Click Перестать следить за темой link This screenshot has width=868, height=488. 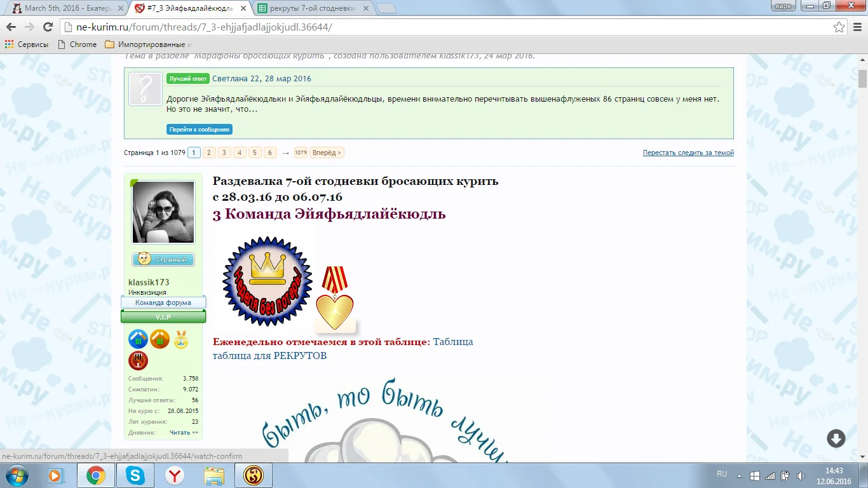[688, 153]
